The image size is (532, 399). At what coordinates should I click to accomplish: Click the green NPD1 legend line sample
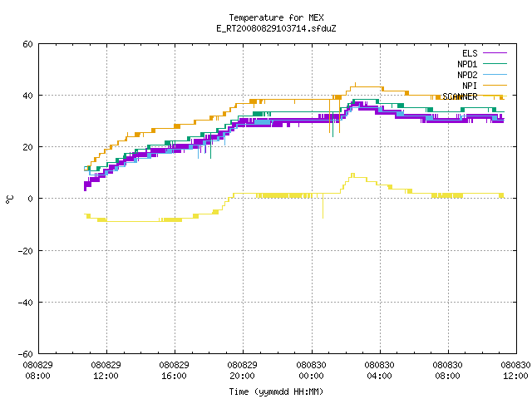[x=495, y=63]
